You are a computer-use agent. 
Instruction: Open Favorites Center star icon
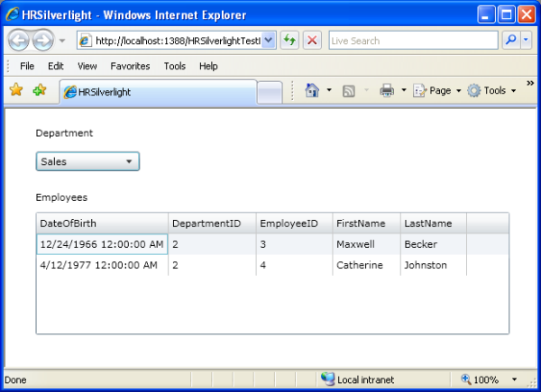point(16,90)
